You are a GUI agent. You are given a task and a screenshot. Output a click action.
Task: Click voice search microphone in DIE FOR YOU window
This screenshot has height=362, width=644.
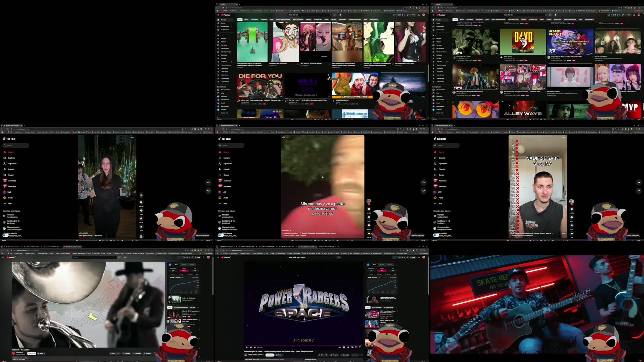[340, 15]
